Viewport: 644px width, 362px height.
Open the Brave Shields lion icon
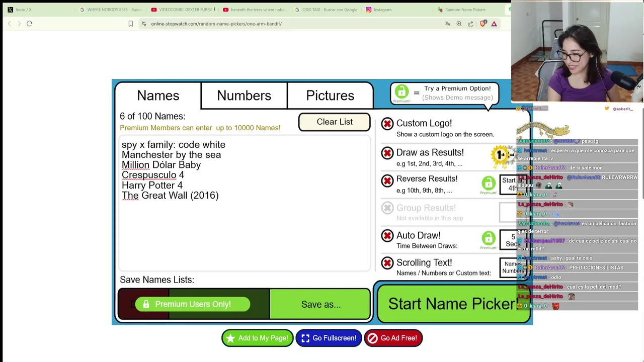(x=483, y=24)
